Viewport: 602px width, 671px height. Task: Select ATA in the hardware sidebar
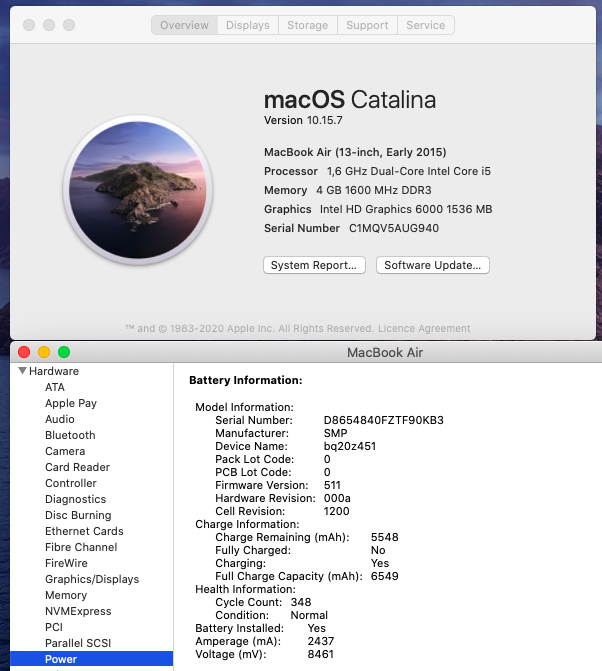pos(55,387)
